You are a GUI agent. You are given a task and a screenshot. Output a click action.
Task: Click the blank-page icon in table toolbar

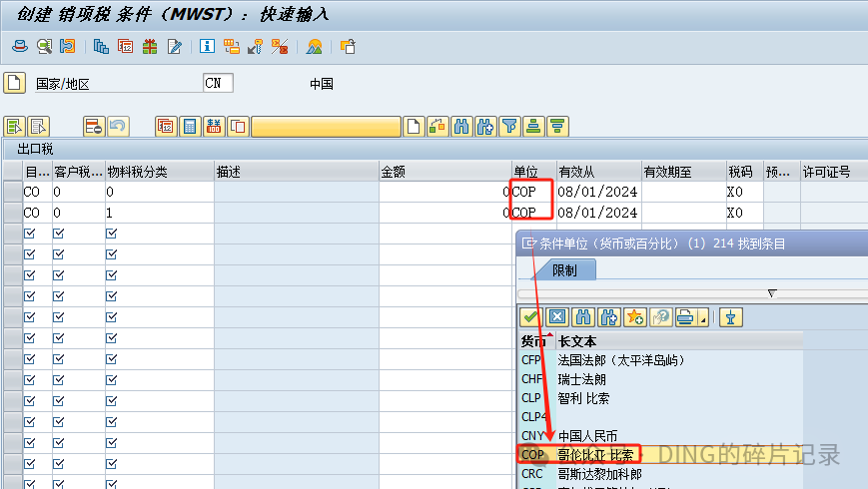(x=414, y=127)
